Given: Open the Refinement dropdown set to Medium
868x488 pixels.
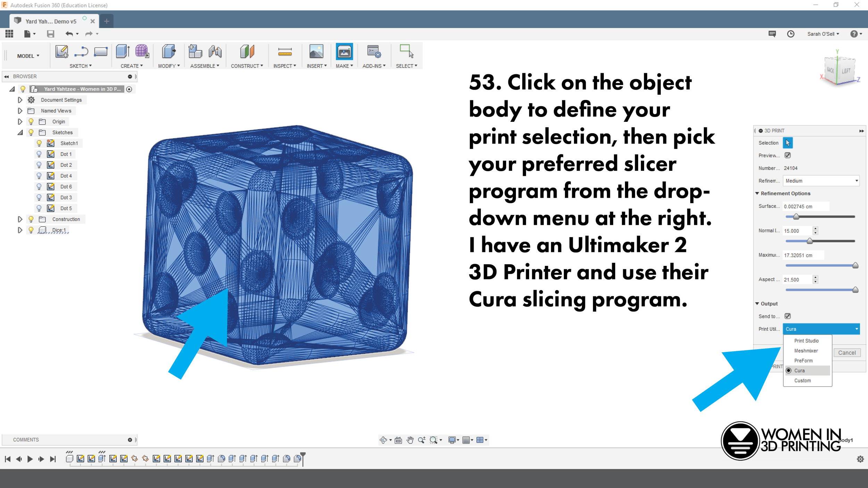Looking at the screenshot, I should click(821, 180).
